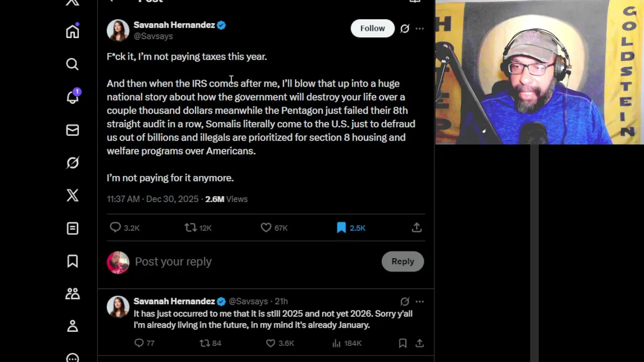Toggle the bookmark on main post
The height and width of the screenshot is (362, 644).
[342, 228]
